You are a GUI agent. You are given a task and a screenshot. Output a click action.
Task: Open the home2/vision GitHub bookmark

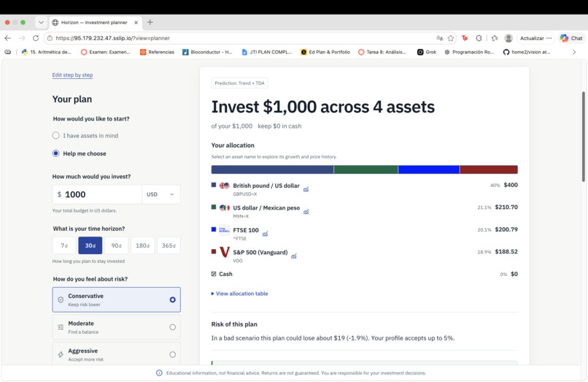click(x=527, y=52)
